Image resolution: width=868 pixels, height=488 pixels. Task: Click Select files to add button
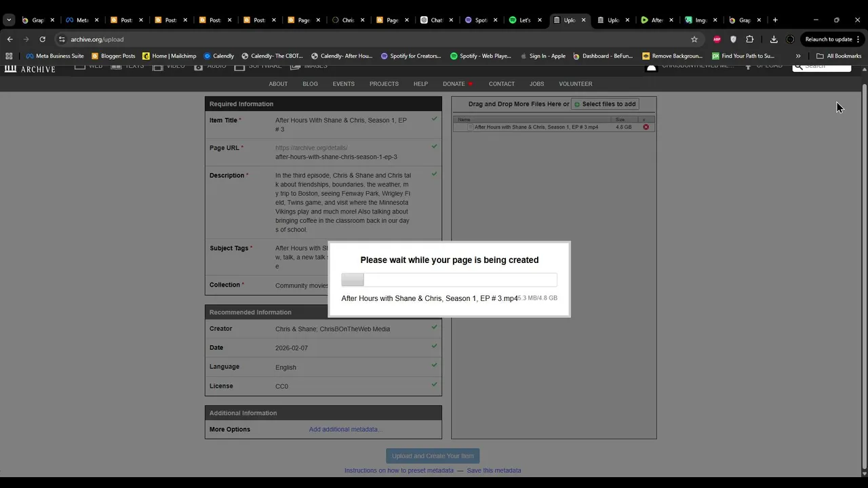click(605, 104)
